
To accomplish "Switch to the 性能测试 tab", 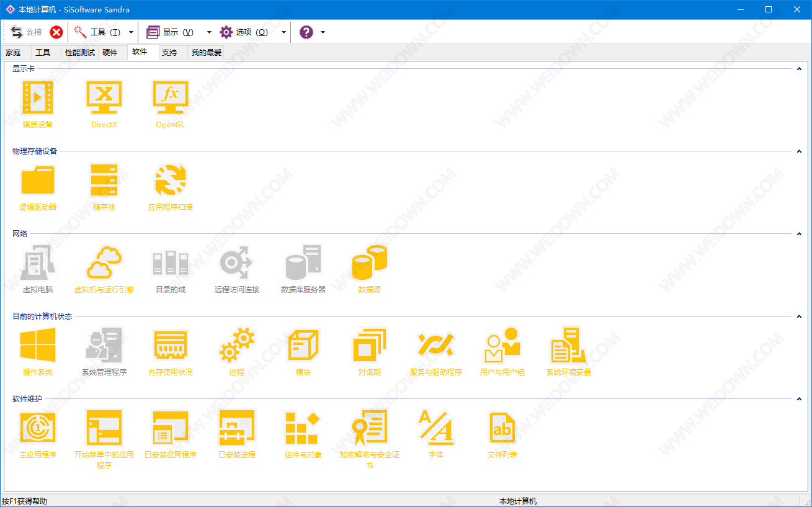I will coord(80,53).
